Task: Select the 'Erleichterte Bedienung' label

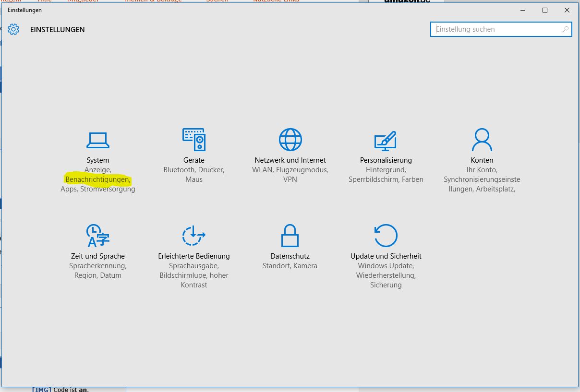Action: point(194,256)
